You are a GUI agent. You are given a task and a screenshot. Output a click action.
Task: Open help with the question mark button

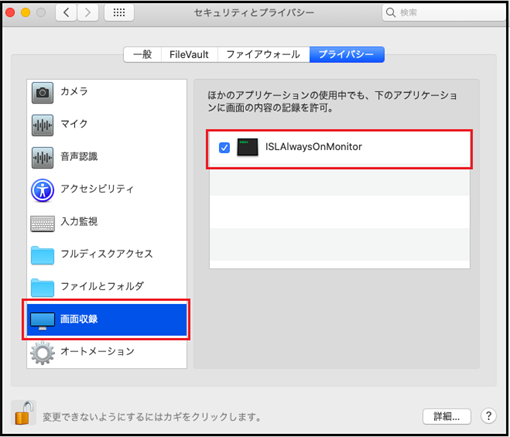488,416
